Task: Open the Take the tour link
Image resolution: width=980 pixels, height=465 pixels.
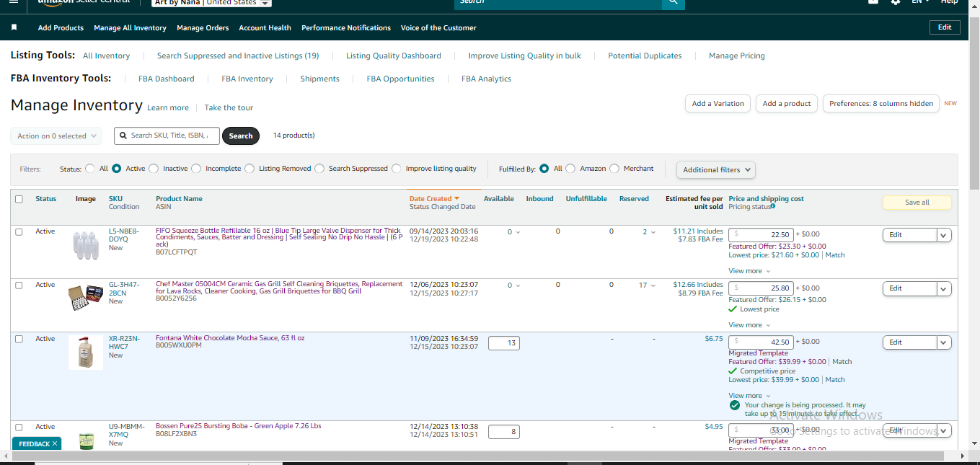Action: (229, 108)
